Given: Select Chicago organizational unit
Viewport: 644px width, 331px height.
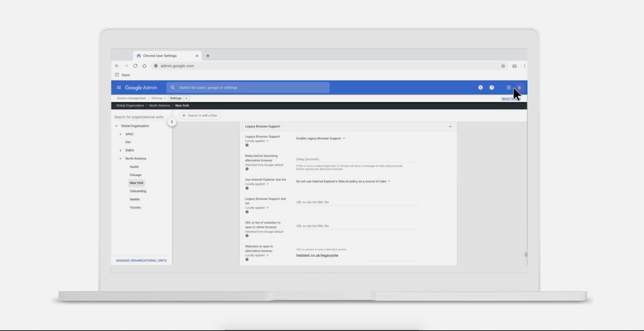Looking at the screenshot, I should click(x=136, y=175).
